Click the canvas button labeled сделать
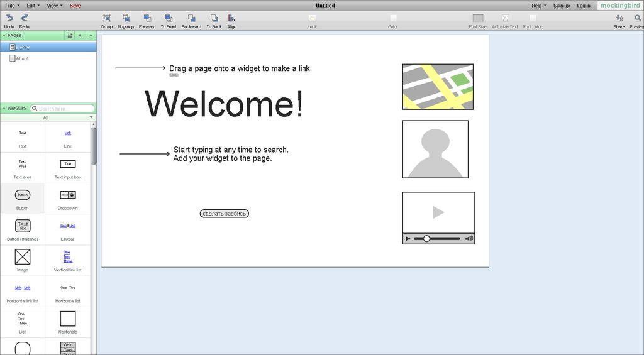Screen dimensions: 644x355 tap(225, 214)
